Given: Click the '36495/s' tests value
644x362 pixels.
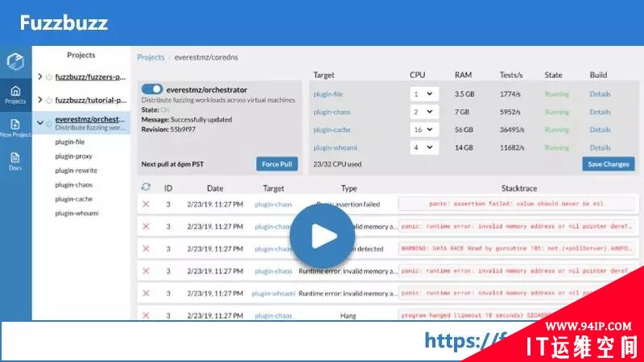Looking at the screenshot, I should (512, 130).
